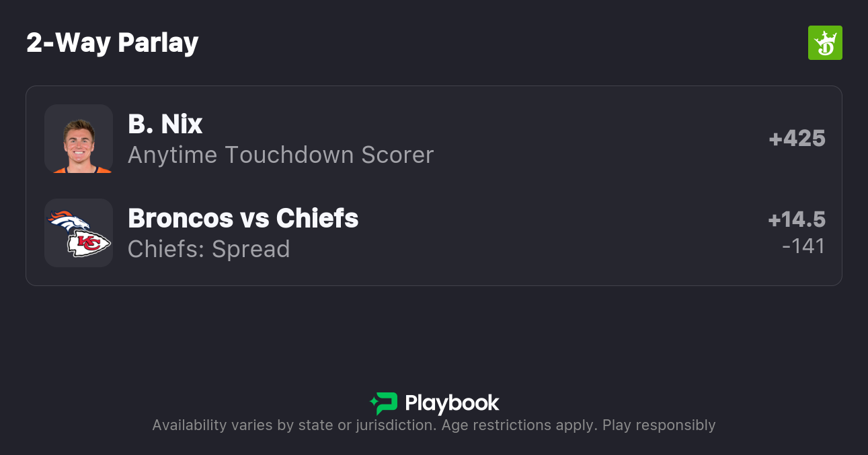The width and height of the screenshot is (868, 455).
Task: Click the word Spread in bet label
Action: pyautogui.click(x=251, y=249)
